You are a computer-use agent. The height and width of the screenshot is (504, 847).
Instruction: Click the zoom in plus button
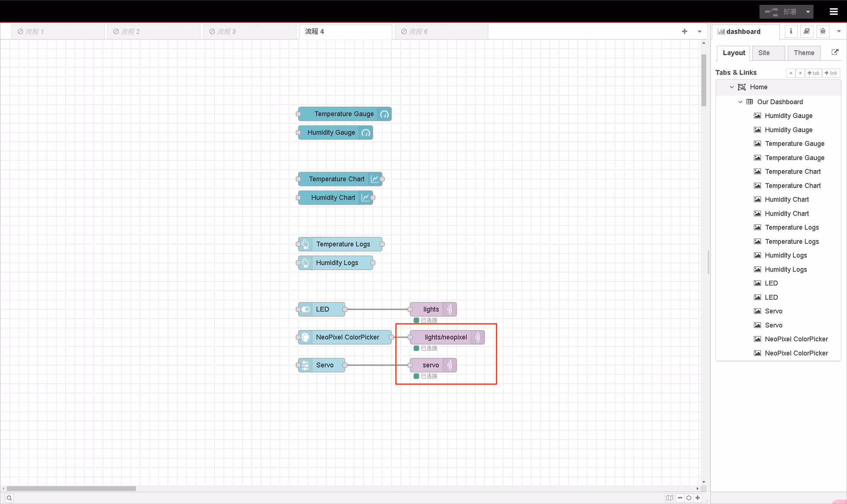pos(698,498)
